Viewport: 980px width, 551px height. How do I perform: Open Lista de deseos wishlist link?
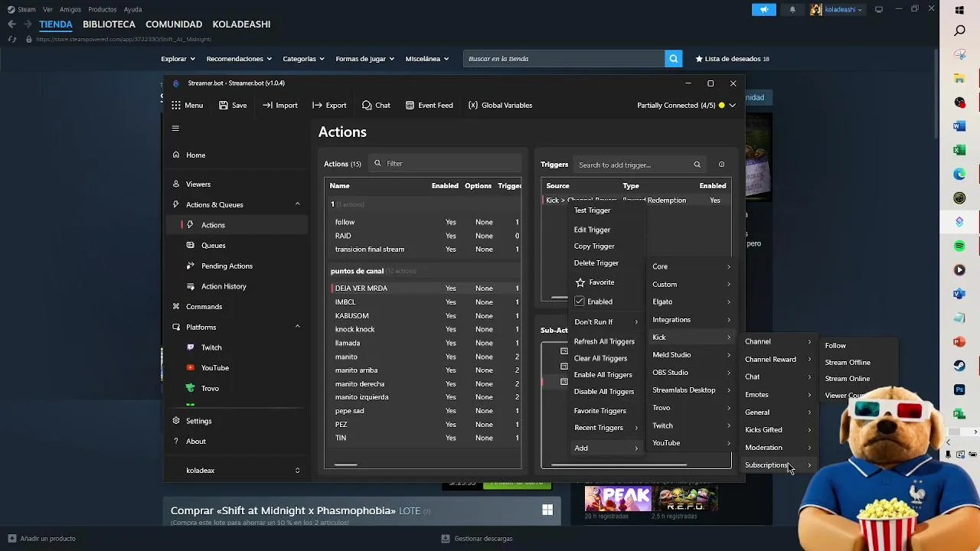pyautogui.click(x=732, y=59)
